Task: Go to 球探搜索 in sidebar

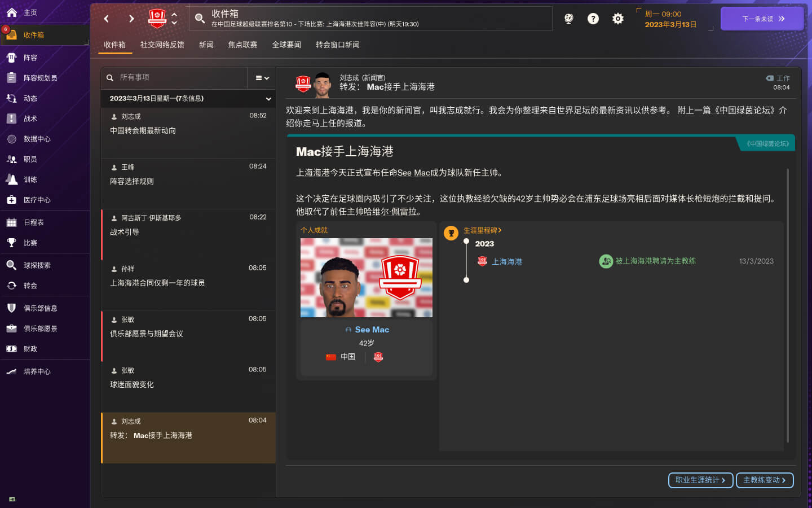Action: 37,265
